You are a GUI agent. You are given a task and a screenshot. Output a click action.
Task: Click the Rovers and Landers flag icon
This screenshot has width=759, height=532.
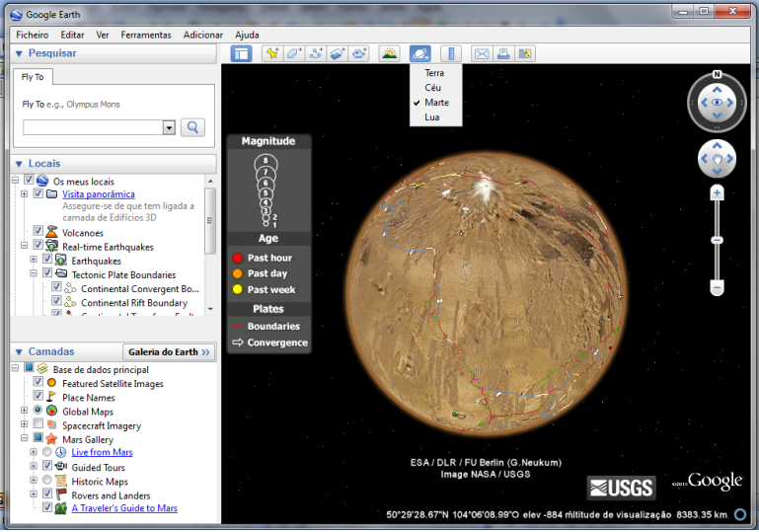point(61,494)
